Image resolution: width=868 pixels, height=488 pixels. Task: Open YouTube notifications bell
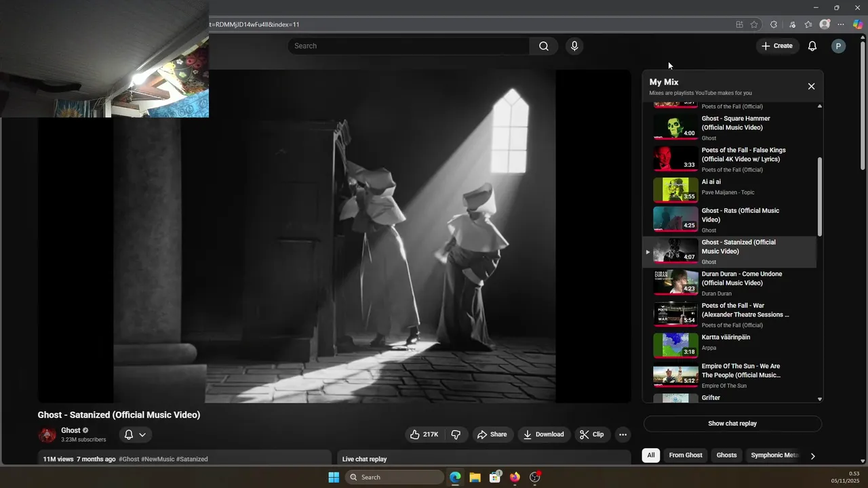coord(812,46)
